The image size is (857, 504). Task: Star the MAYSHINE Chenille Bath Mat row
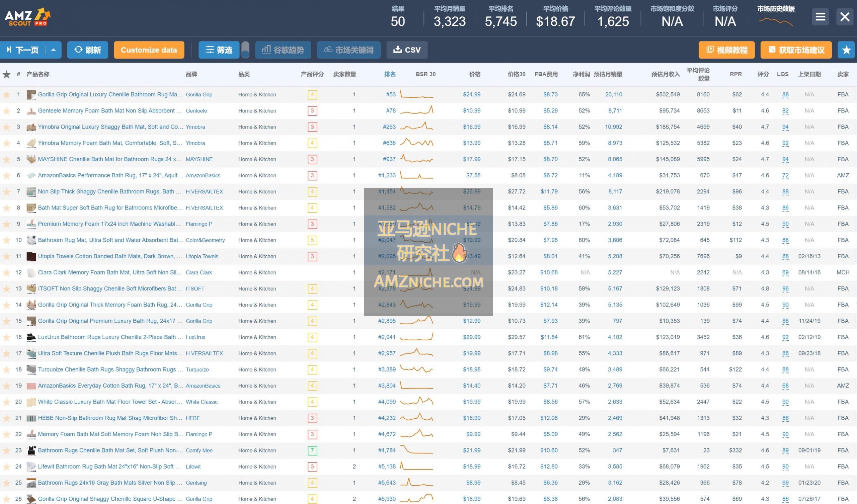pos(6,159)
